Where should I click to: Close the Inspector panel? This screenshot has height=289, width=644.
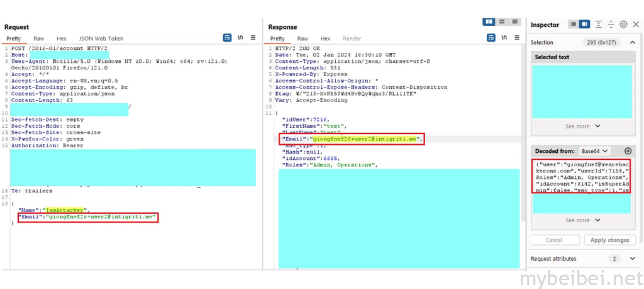(635, 25)
